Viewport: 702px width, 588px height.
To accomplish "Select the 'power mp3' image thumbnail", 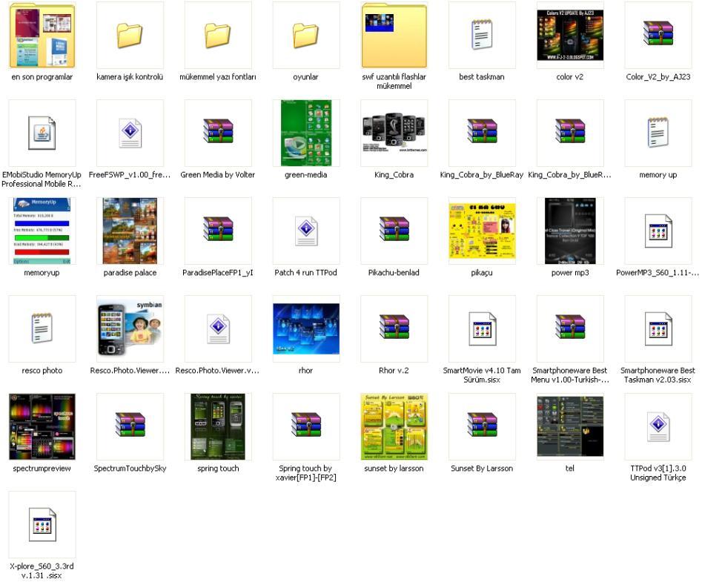I will tap(570, 231).
